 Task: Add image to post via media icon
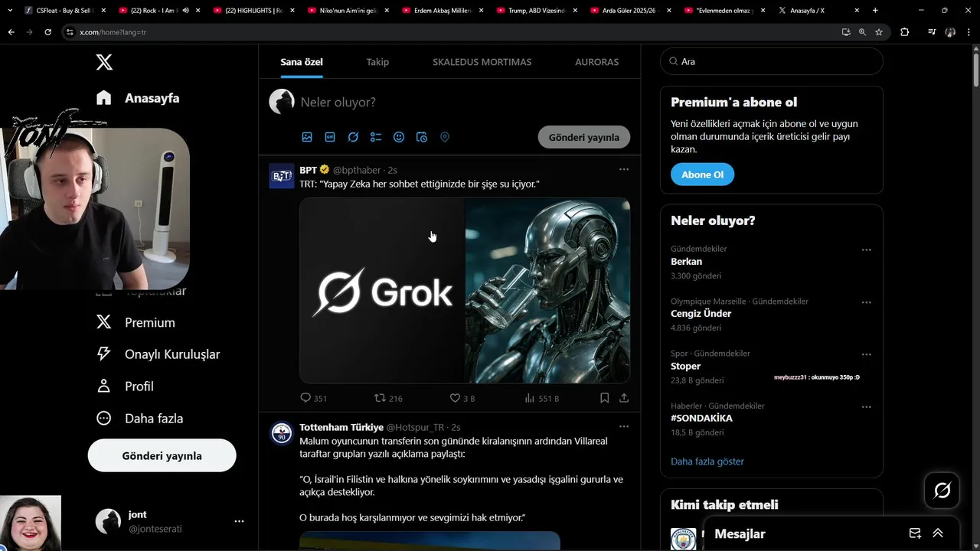[x=307, y=137]
